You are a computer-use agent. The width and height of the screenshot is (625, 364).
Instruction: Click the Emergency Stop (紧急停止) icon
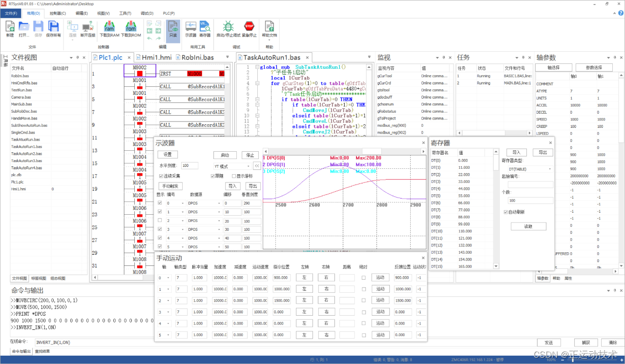(250, 26)
